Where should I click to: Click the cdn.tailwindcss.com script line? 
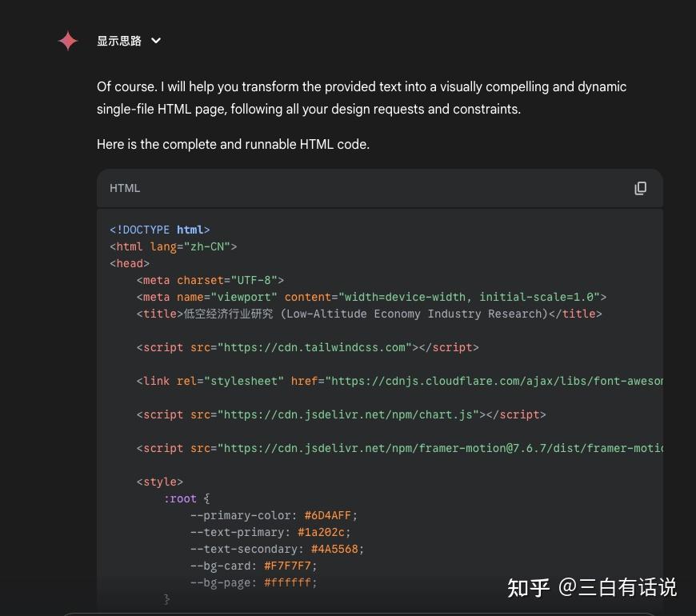click(308, 347)
